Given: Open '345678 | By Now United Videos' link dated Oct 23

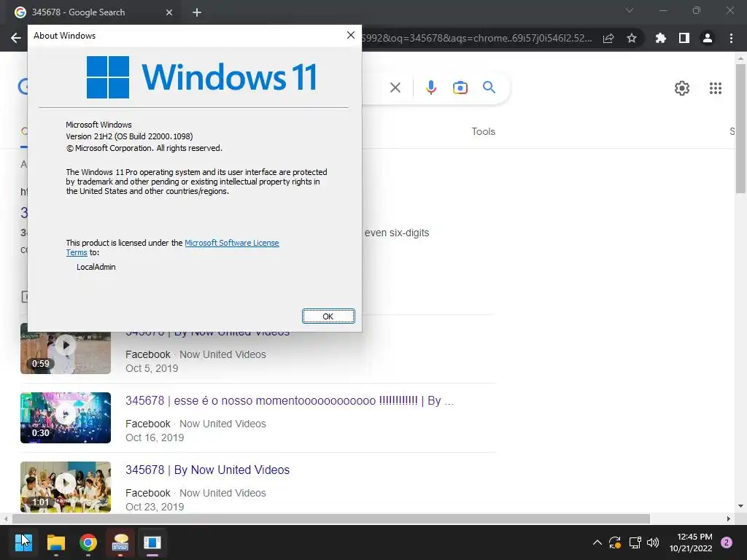Looking at the screenshot, I should pyautogui.click(x=207, y=470).
